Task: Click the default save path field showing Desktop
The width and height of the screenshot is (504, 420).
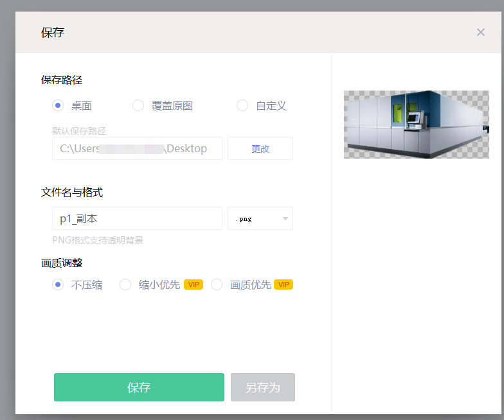Action: pos(137,148)
